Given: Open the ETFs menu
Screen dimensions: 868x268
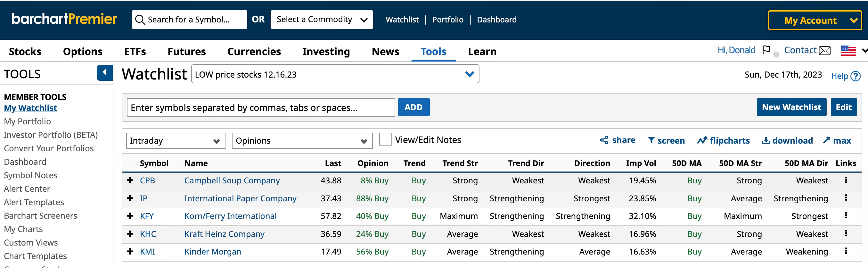Looking at the screenshot, I should pyautogui.click(x=135, y=51).
